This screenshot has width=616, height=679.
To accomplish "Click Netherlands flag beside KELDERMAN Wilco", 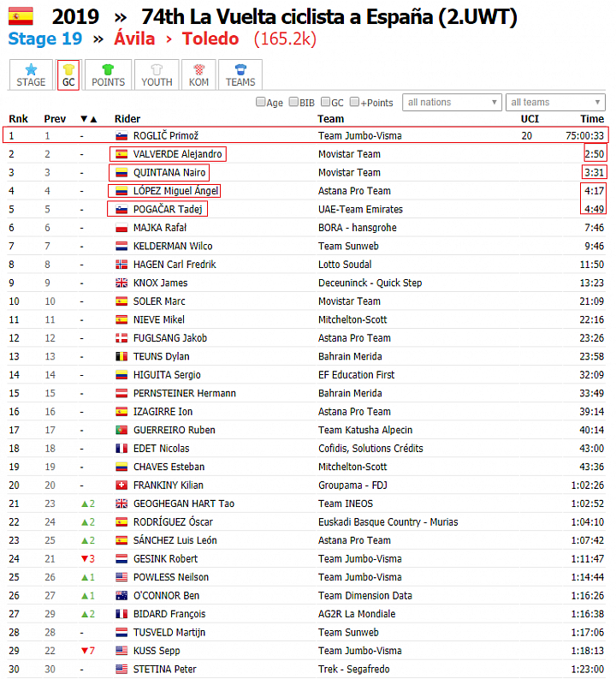I will point(121,247).
